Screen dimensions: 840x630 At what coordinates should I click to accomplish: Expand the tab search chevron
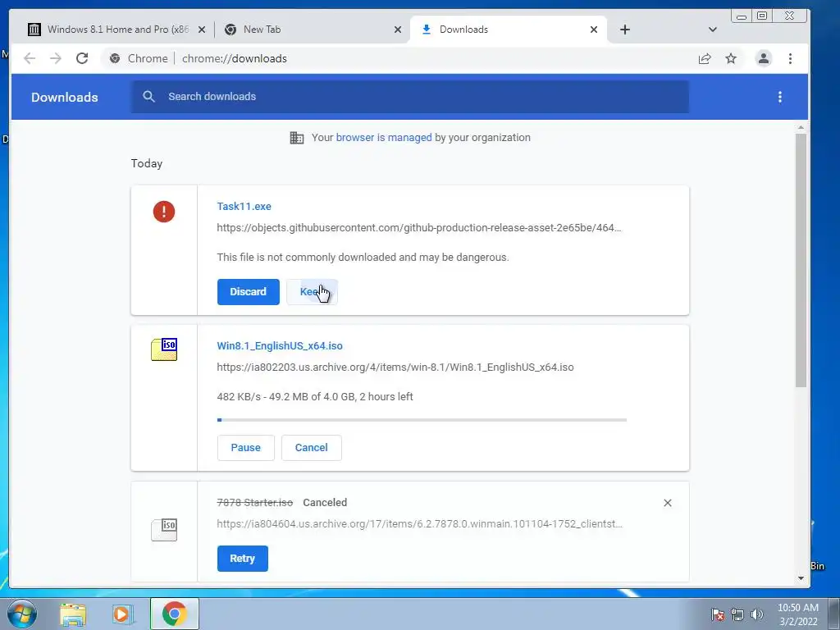click(713, 30)
